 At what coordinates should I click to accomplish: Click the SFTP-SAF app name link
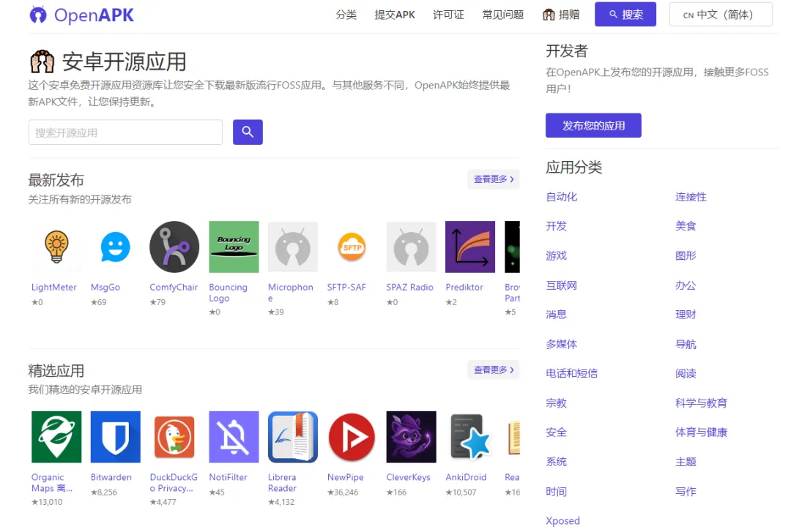click(346, 288)
